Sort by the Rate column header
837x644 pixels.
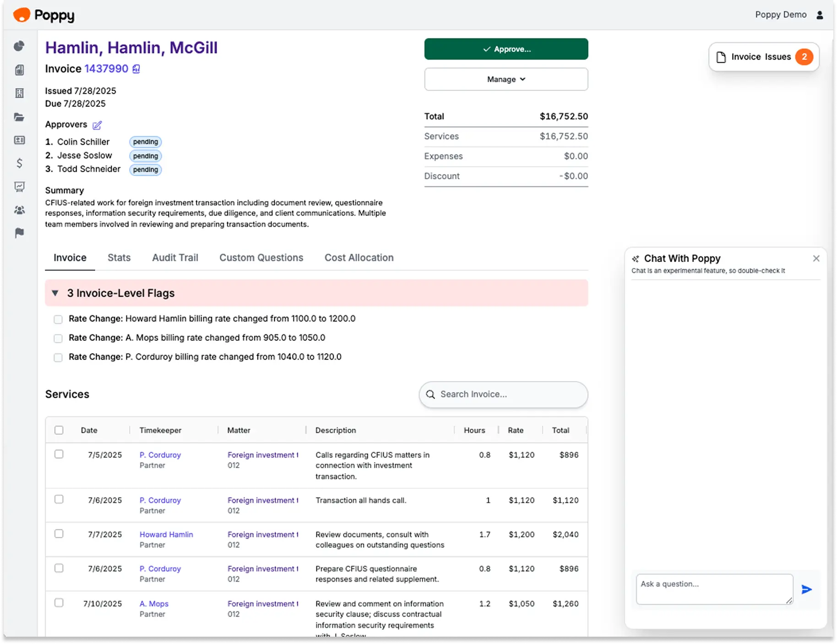[x=516, y=430]
